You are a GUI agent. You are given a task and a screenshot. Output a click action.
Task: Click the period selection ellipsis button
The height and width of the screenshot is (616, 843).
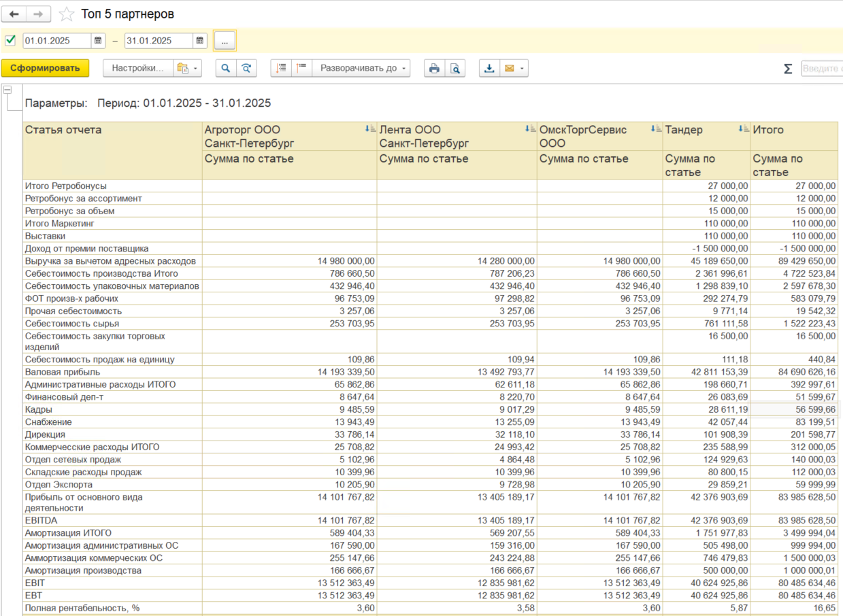[x=225, y=41]
